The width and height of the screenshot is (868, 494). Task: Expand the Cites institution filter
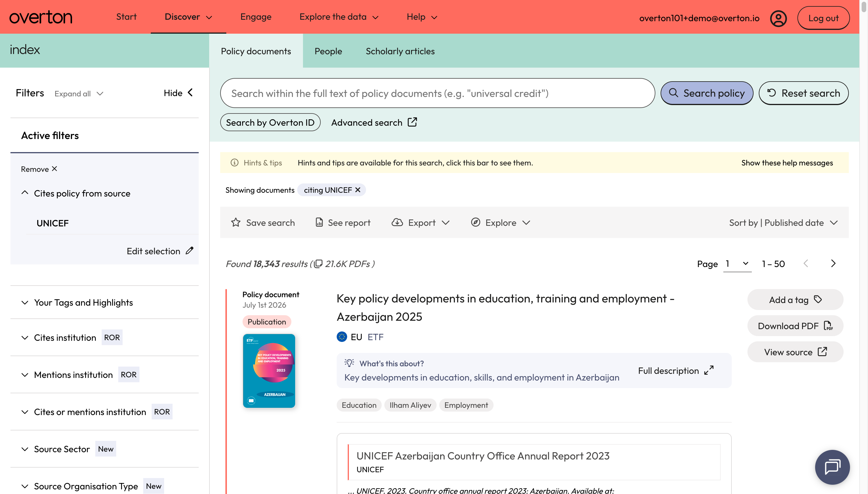58,338
